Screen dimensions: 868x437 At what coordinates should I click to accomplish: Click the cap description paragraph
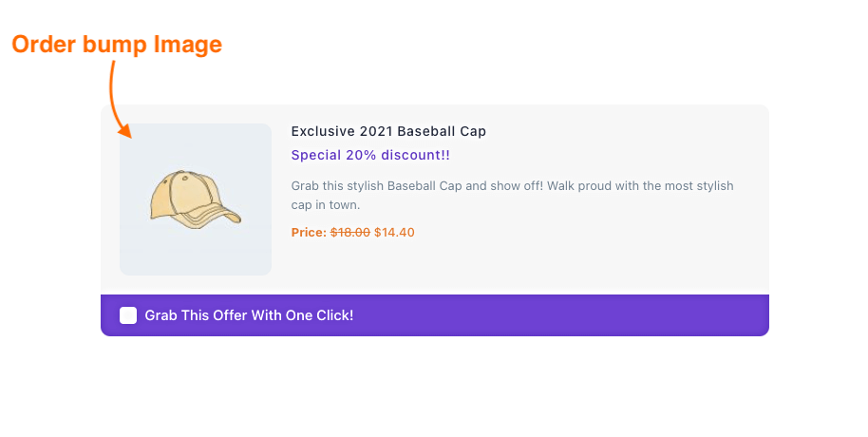[512, 195]
